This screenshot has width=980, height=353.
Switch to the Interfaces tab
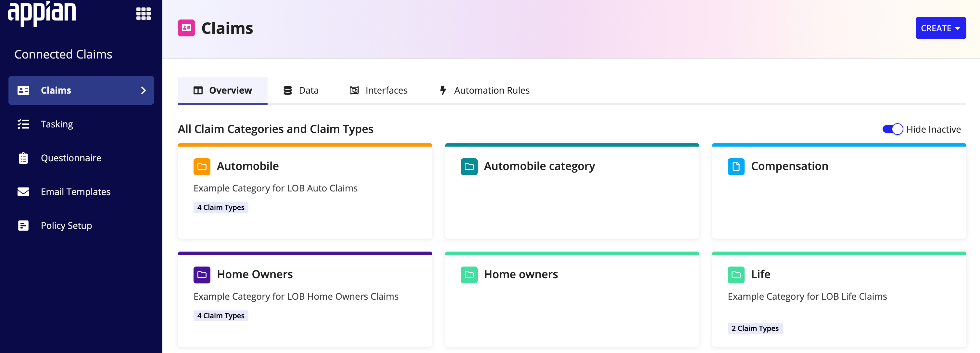click(379, 90)
